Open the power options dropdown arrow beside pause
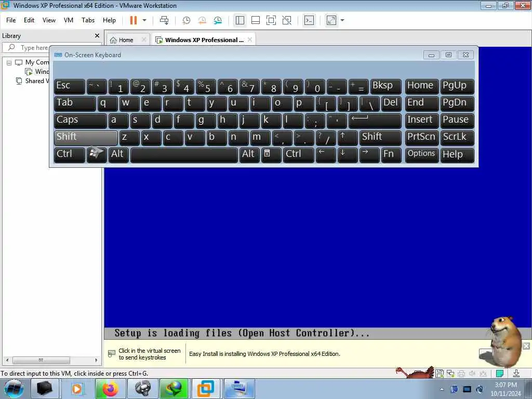This screenshot has width=532, height=399. 144,20
